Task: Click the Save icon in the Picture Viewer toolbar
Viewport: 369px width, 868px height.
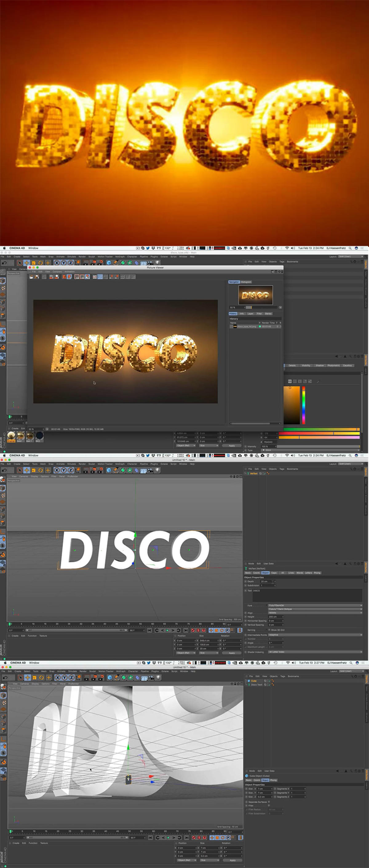Action: click(37, 277)
